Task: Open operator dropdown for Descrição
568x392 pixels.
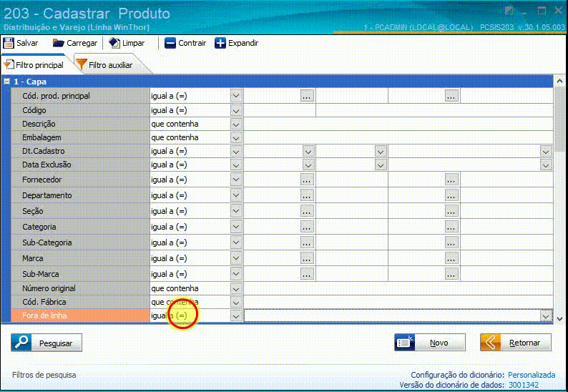Action: click(236, 124)
